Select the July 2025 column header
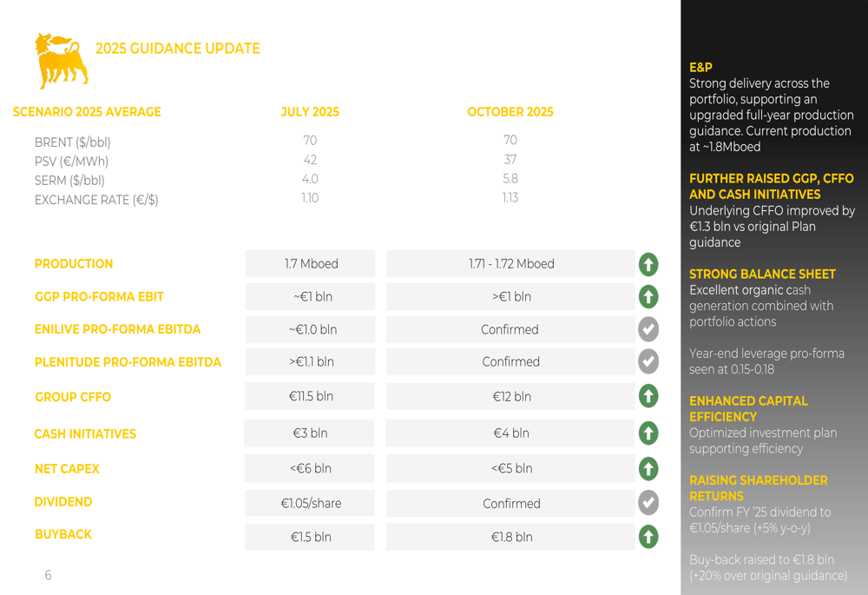The width and height of the screenshot is (868, 595). (x=310, y=112)
